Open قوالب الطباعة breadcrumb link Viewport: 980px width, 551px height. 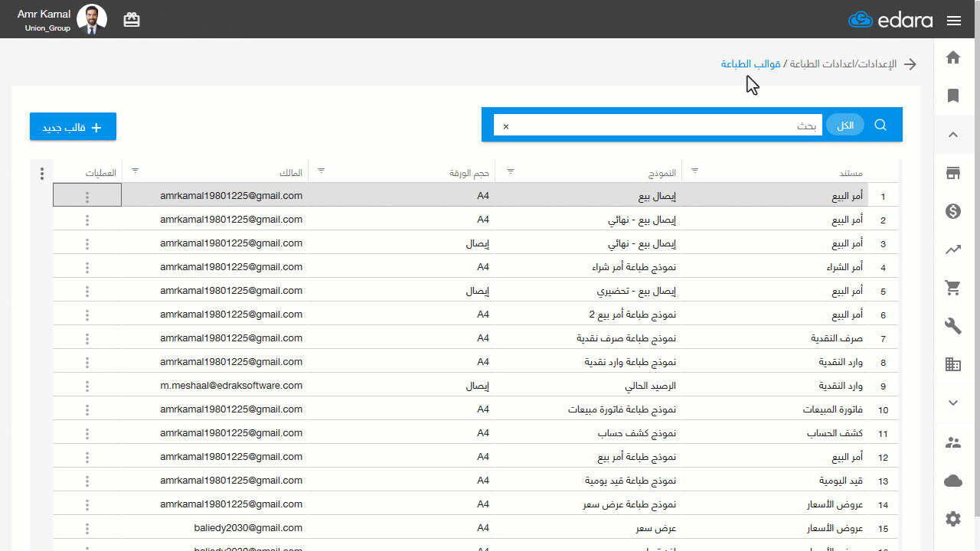coord(750,64)
